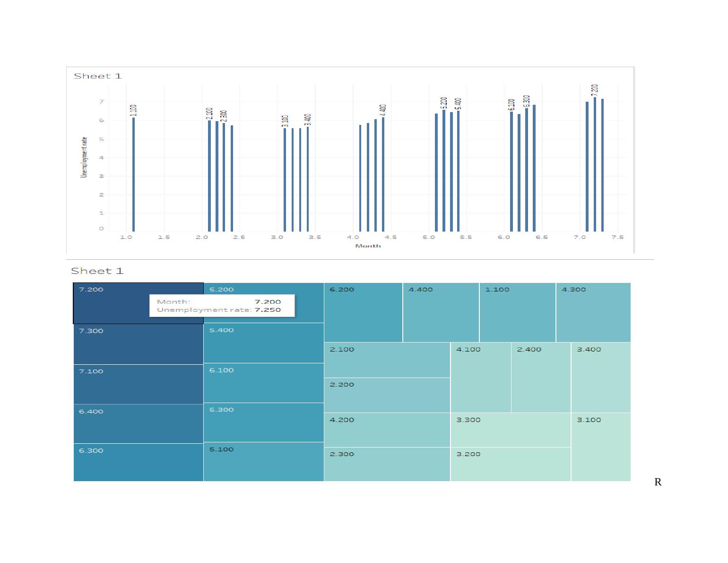Click the Unemployment rate vertical axis title
This screenshot has height=563, width=728.
tap(84, 157)
